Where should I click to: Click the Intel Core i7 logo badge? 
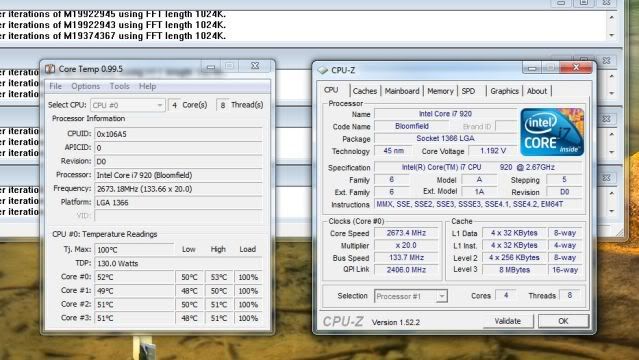click(x=552, y=132)
